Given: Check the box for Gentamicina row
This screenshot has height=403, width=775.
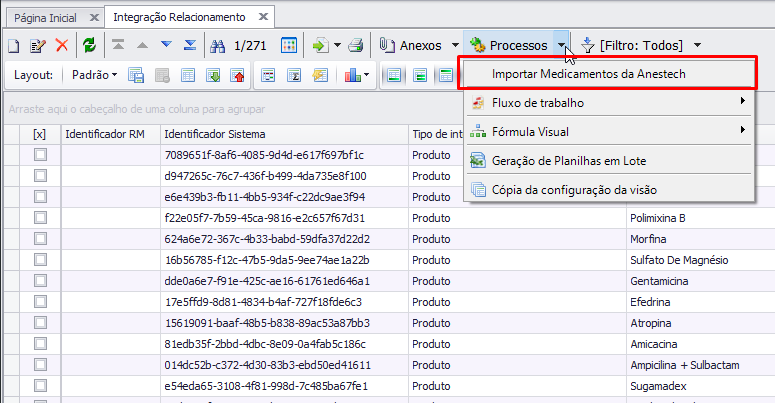Looking at the screenshot, I should click(41, 281).
